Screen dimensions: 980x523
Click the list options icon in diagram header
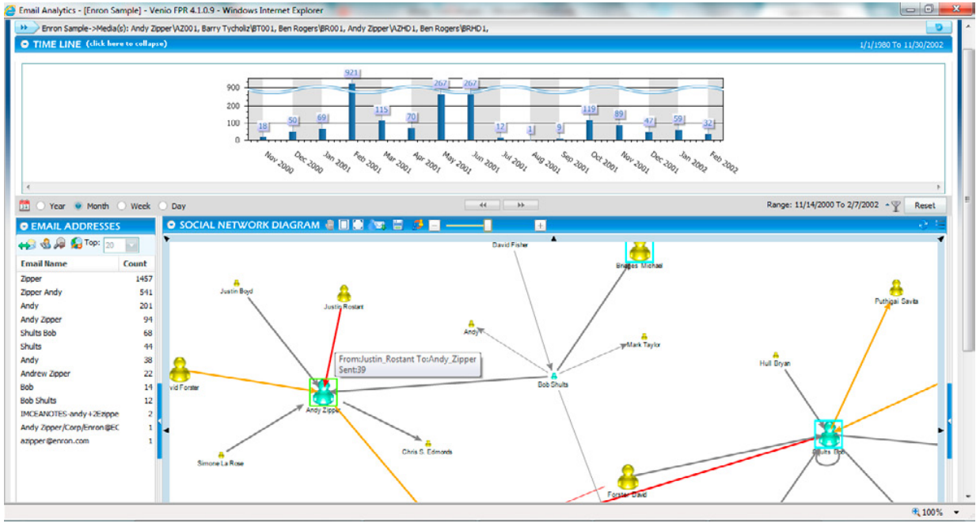tap(939, 225)
